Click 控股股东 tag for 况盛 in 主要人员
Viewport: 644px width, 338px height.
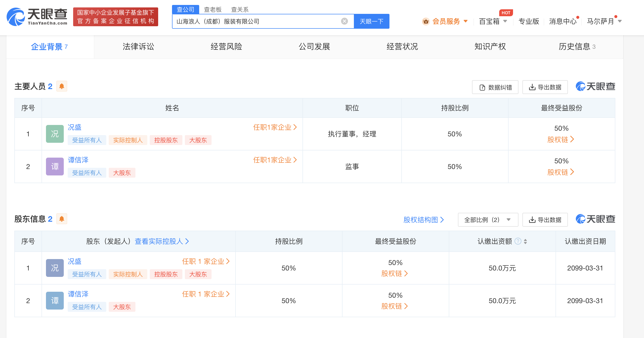click(x=166, y=140)
